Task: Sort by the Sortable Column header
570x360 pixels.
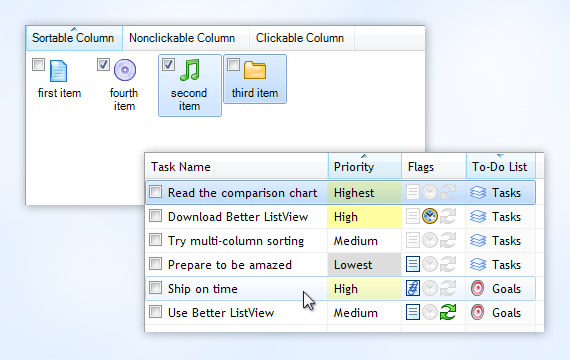Action: point(74,38)
